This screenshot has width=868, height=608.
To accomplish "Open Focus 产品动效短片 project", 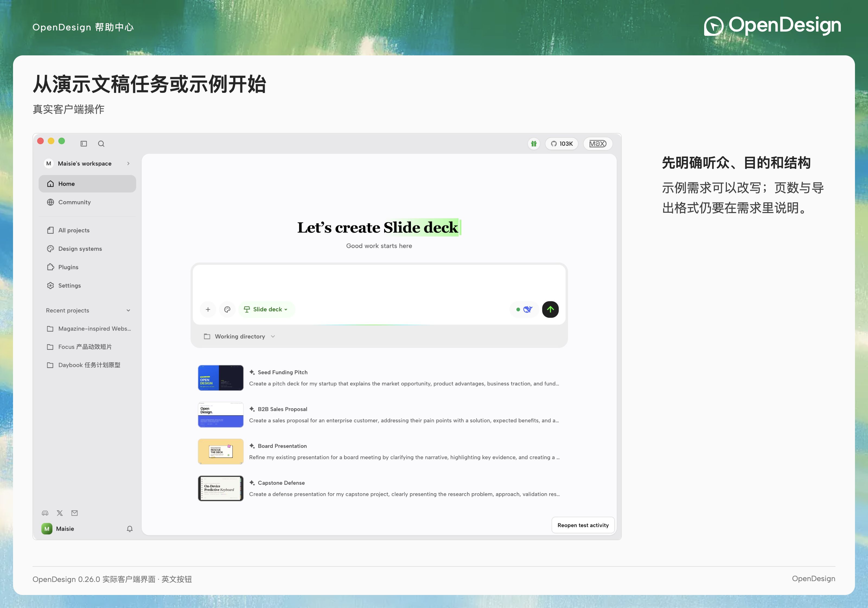I will pos(87,347).
